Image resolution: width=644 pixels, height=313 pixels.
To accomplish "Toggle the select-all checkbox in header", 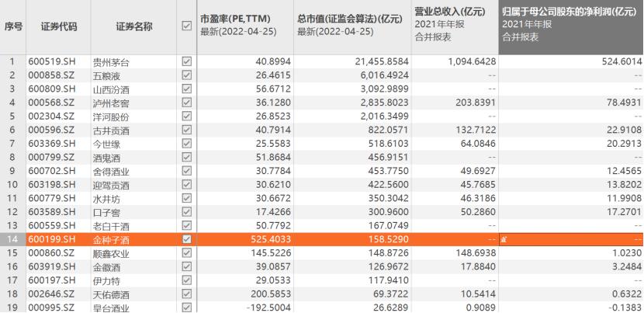I will [x=186, y=26].
